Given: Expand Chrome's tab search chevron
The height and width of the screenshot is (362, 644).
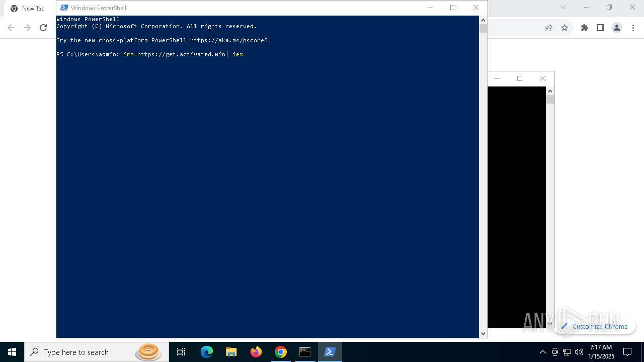Looking at the screenshot, I should [x=563, y=7].
